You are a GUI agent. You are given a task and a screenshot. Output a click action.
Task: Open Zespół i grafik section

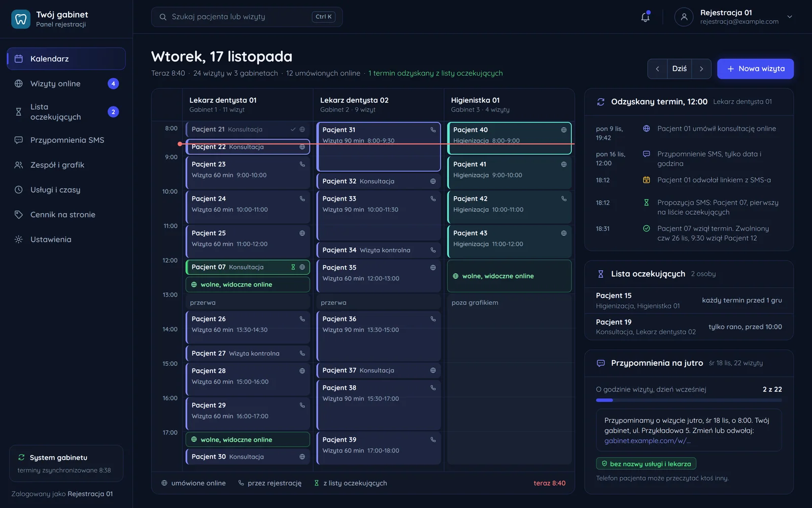(66, 165)
